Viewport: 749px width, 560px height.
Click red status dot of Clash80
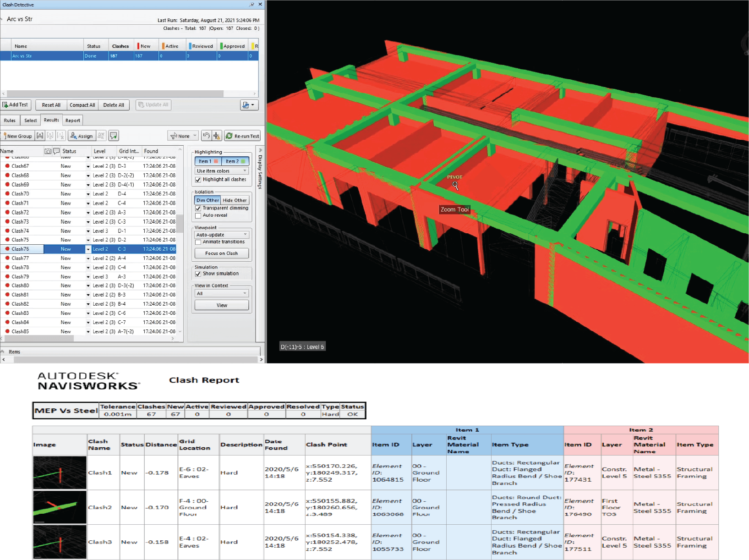7,285
